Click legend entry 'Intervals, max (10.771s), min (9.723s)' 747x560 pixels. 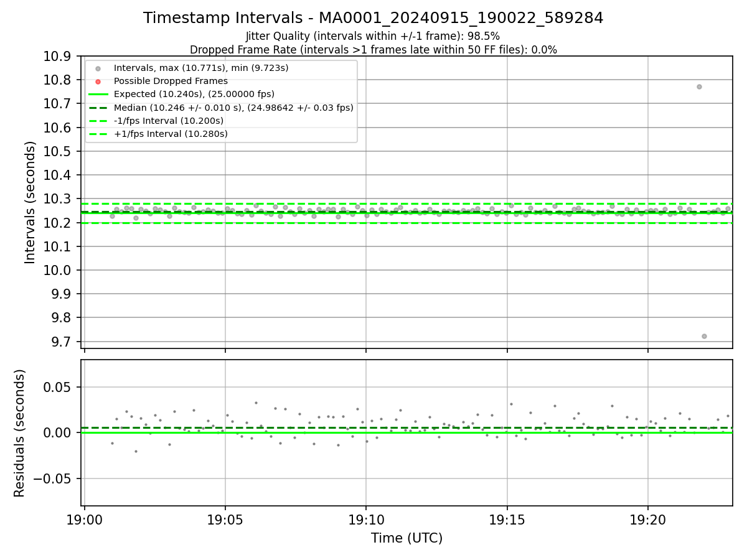coord(200,68)
